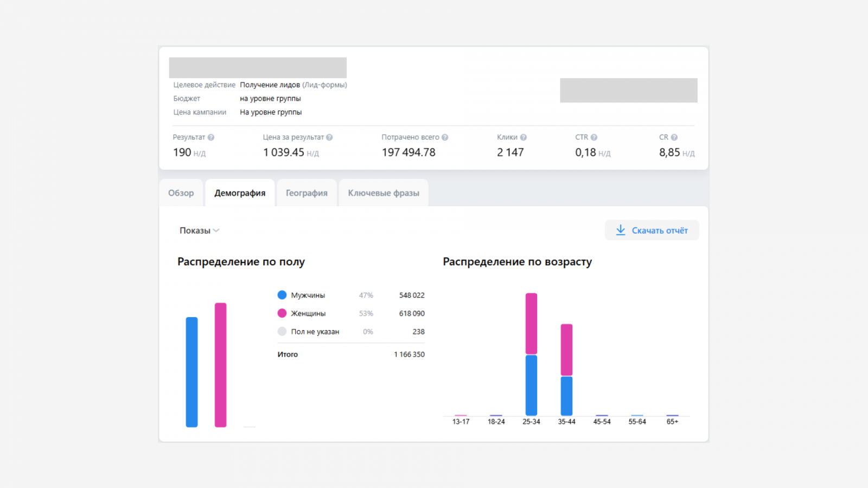Click the chevron next to Показы
The image size is (868, 488).
click(x=216, y=230)
